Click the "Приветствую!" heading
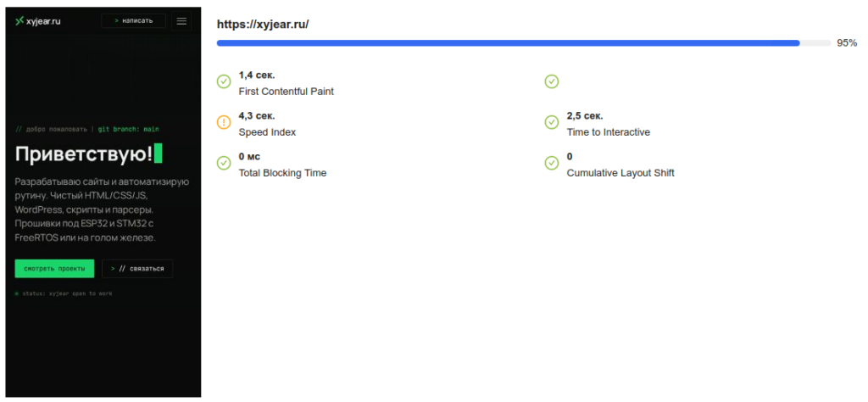The width and height of the screenshot is (868, 402). tap(84, 154)
